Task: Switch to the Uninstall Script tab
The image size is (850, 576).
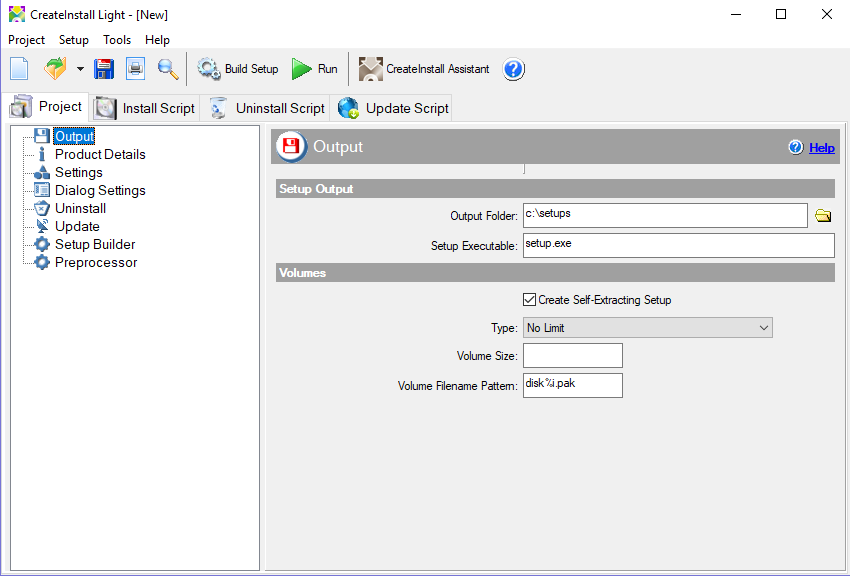Action: (x=266, y=108)
